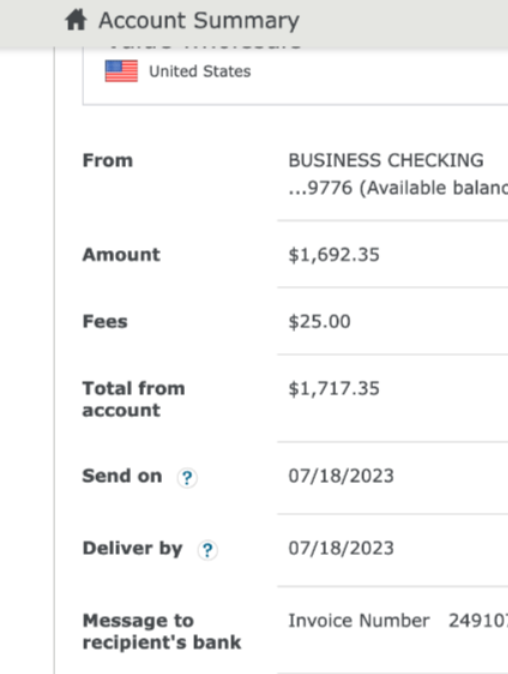Click the Deliver by date 07/18/2023
508x674 pixels.
(341, 548)
